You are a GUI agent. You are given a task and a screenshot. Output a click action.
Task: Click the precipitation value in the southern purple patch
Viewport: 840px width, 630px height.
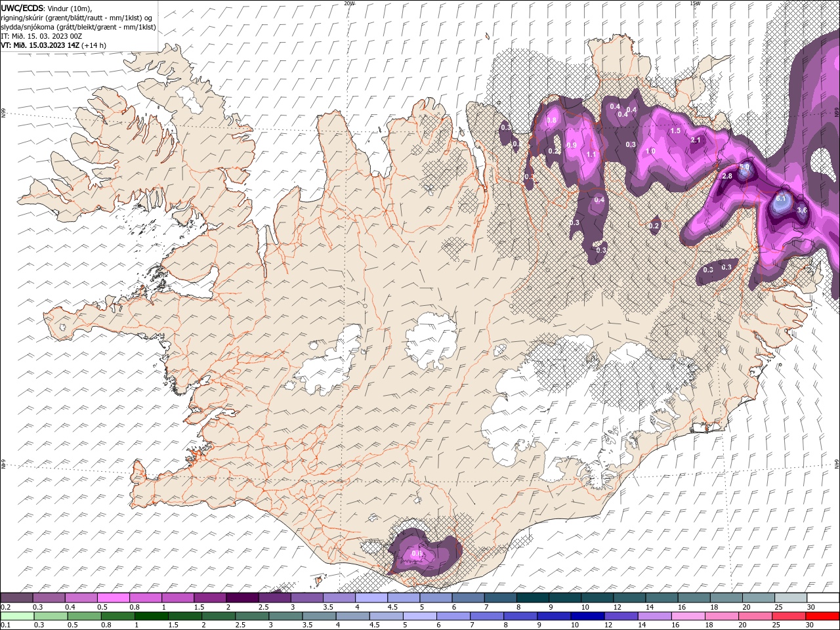tap(417, 553)
